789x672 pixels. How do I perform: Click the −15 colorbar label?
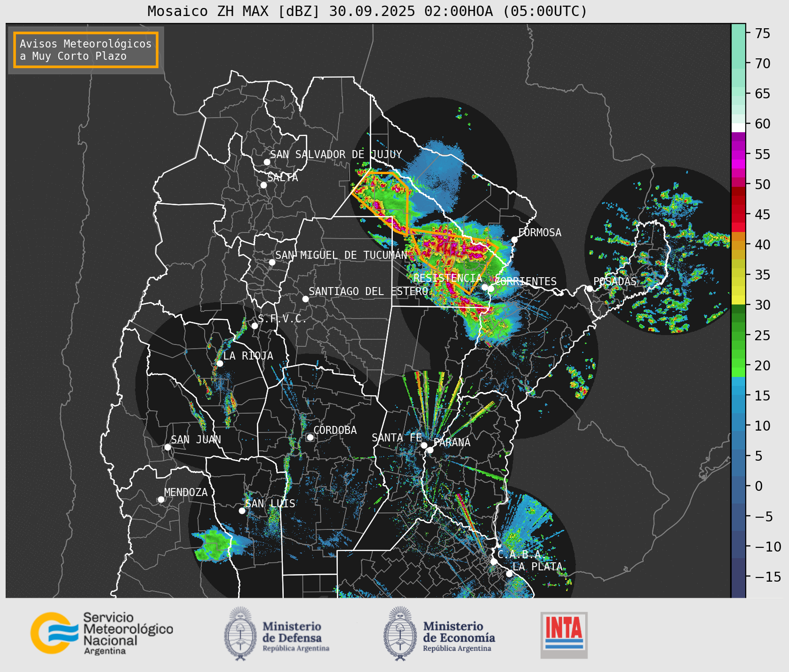[x=768, y=576]
